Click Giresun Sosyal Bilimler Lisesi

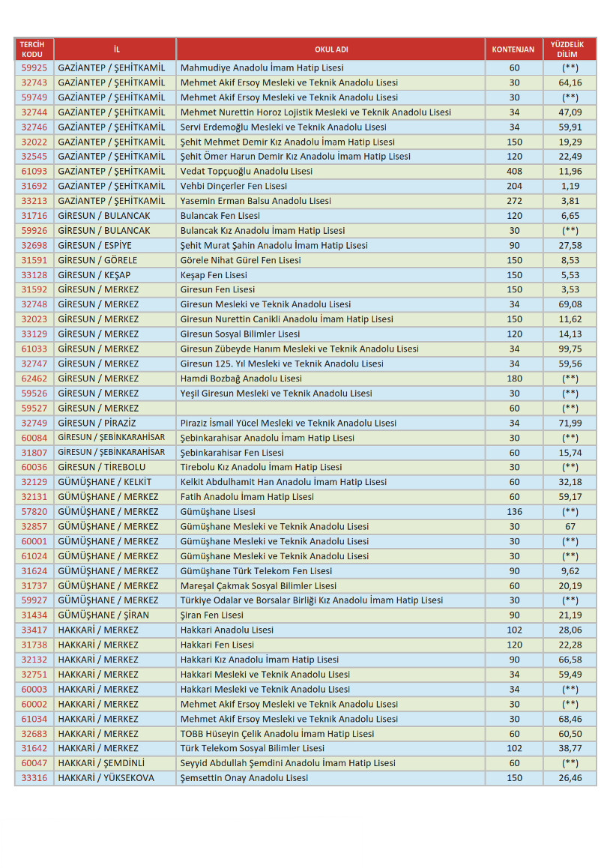click(240, 334)
